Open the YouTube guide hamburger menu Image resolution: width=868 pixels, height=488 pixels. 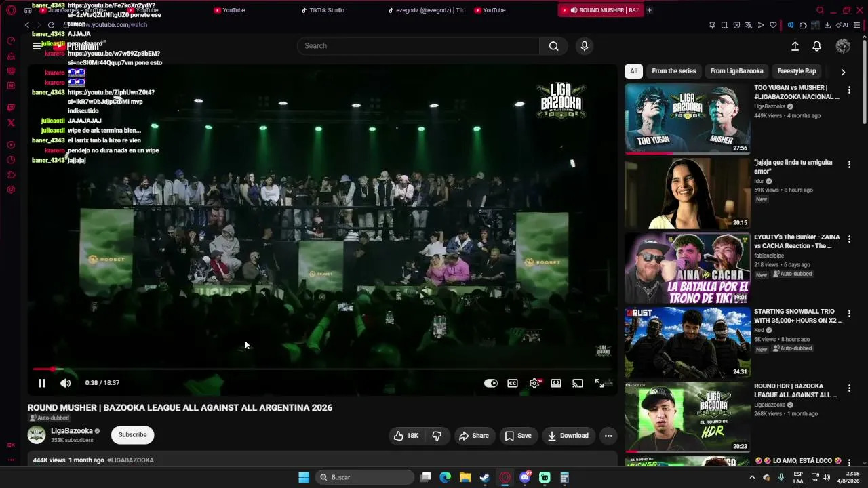[x=37, y=46]
